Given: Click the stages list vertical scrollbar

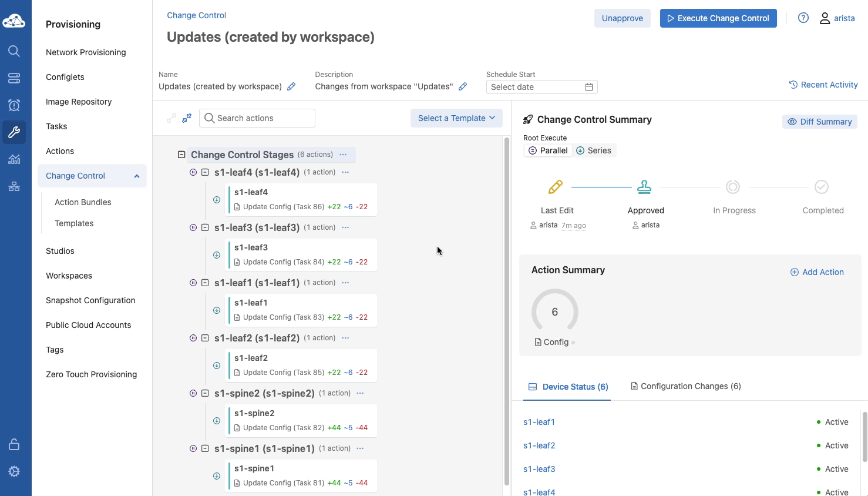Looking at the screenshot, I should [507, 311].
